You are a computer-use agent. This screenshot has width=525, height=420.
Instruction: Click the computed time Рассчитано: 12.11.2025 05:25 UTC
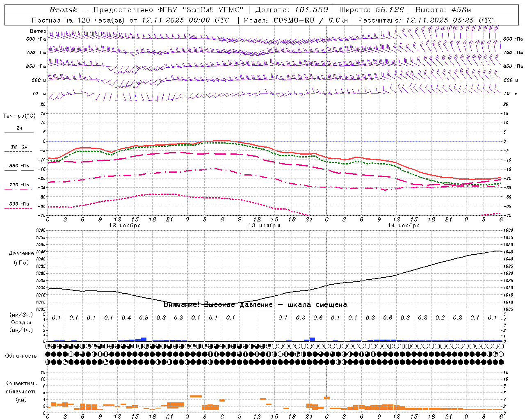click(x=426, y=20)
